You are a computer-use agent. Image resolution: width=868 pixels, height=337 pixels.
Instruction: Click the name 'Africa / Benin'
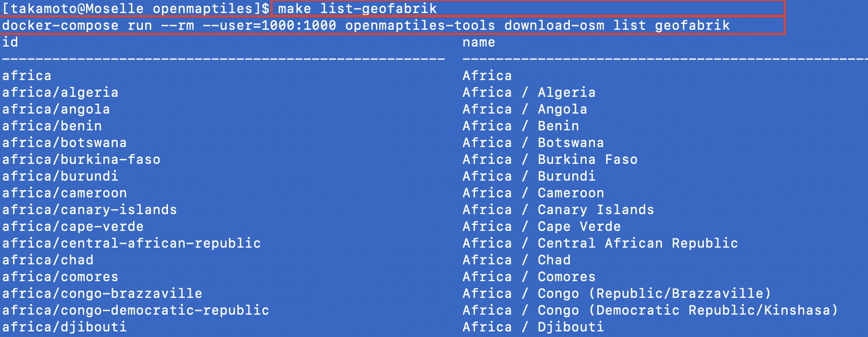tap(521, 126)
